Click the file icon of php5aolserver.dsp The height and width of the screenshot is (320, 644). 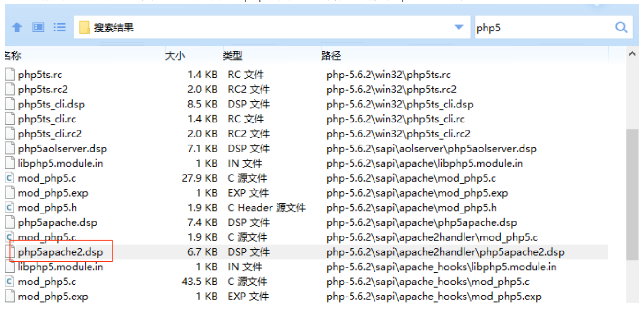click(x=10, y=149)
